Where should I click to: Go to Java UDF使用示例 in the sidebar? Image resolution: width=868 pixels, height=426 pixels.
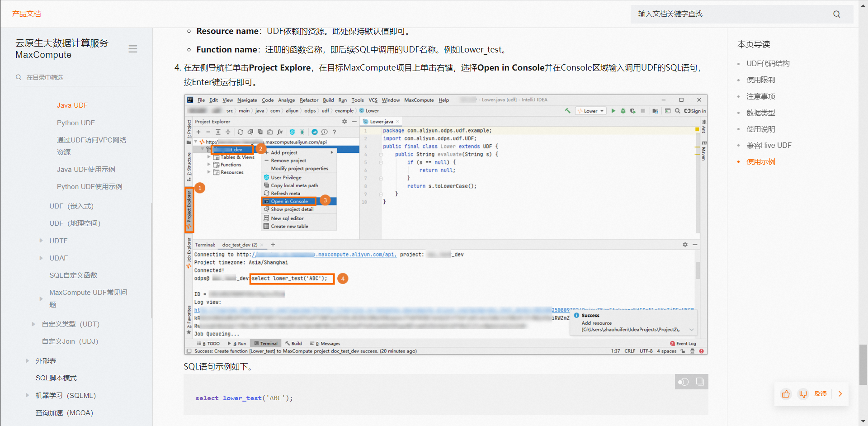coord(86,170)
